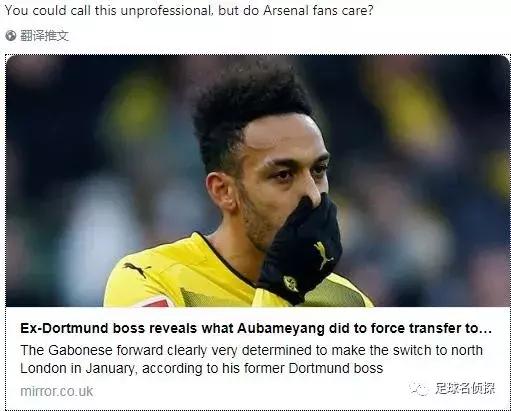
Task: Click the word unprofessional in the tweet
Action: [x=166, y=10]
